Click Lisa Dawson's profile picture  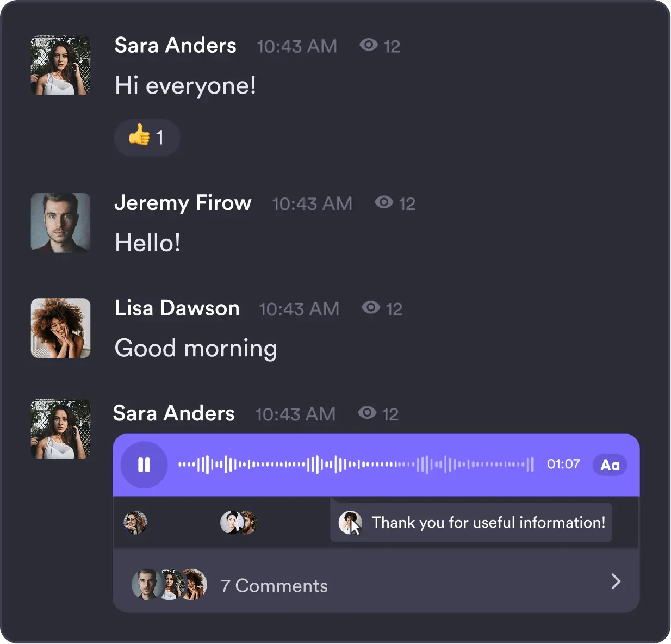click(60, 329)
